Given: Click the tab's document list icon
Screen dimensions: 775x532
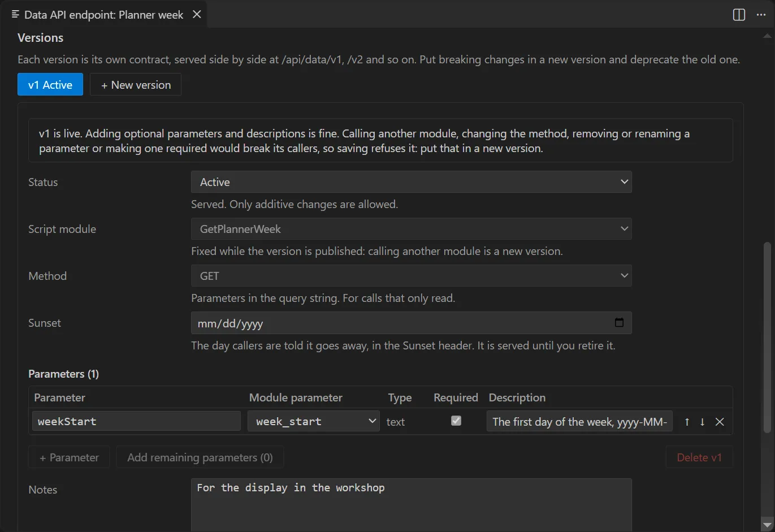Looking at the screenshot, I should (15, 14).
